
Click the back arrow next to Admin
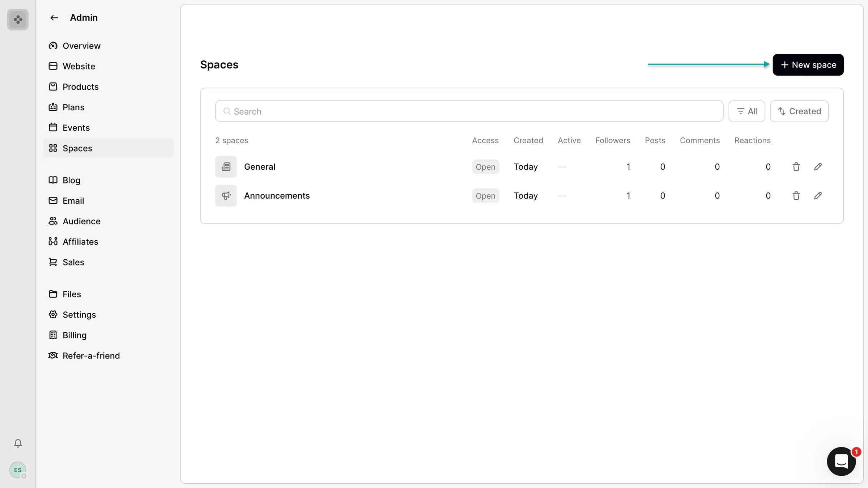(54, 18)
